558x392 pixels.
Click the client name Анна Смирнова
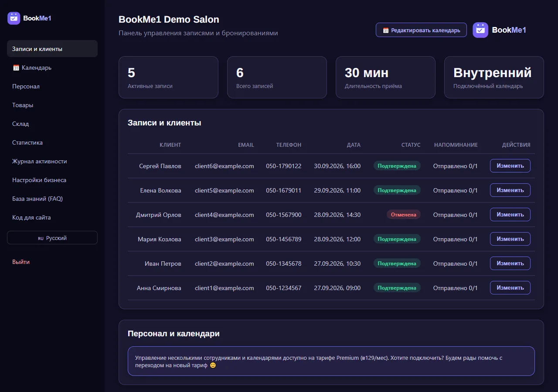tap(159, 288)
